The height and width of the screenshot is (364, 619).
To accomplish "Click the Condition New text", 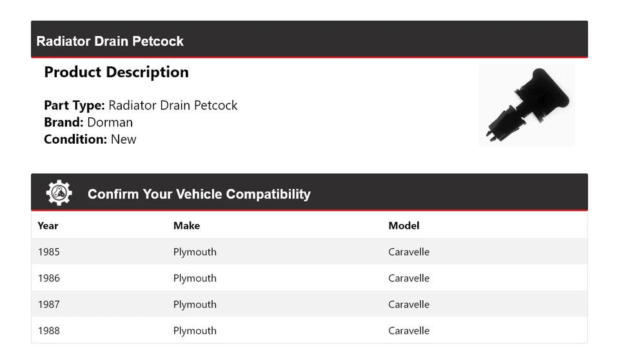I will (x=90, y=139).
